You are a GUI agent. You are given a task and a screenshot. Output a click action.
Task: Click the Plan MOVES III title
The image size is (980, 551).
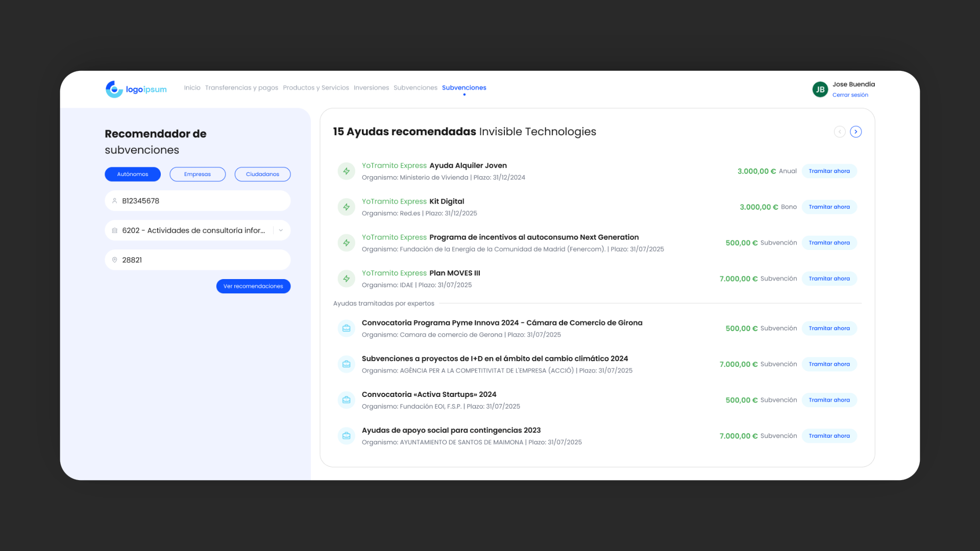(x=454, y=273)
